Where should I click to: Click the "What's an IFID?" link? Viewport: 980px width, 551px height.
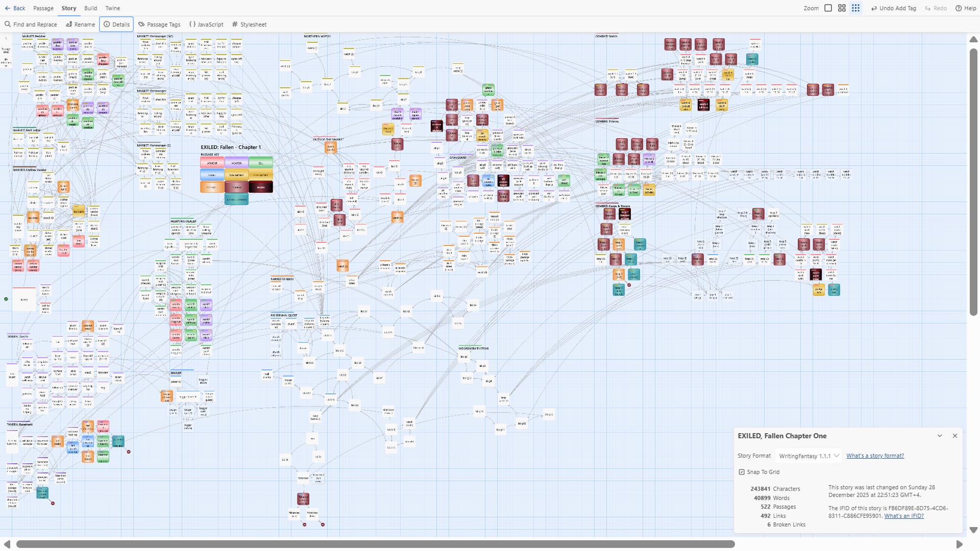[903, 516]
